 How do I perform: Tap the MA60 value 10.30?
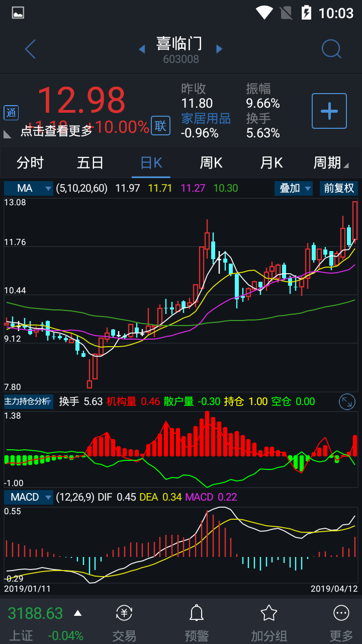pyautogui.click(x=226, y=188)
